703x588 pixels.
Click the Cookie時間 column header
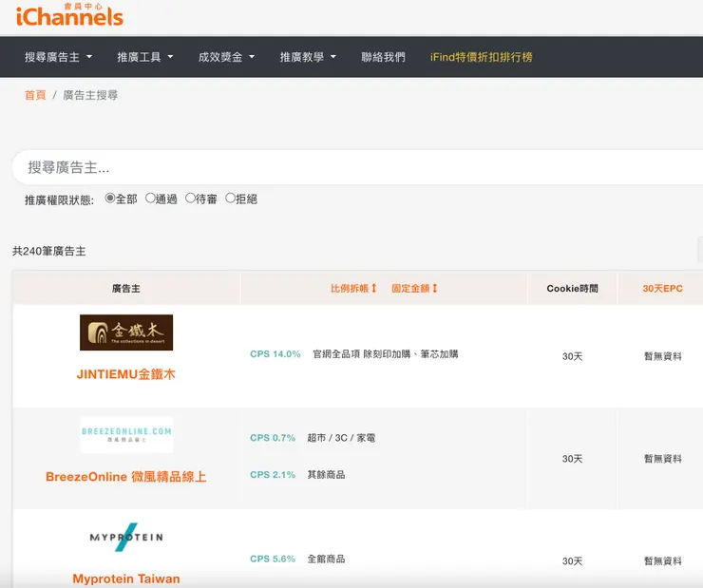point(572,288)
